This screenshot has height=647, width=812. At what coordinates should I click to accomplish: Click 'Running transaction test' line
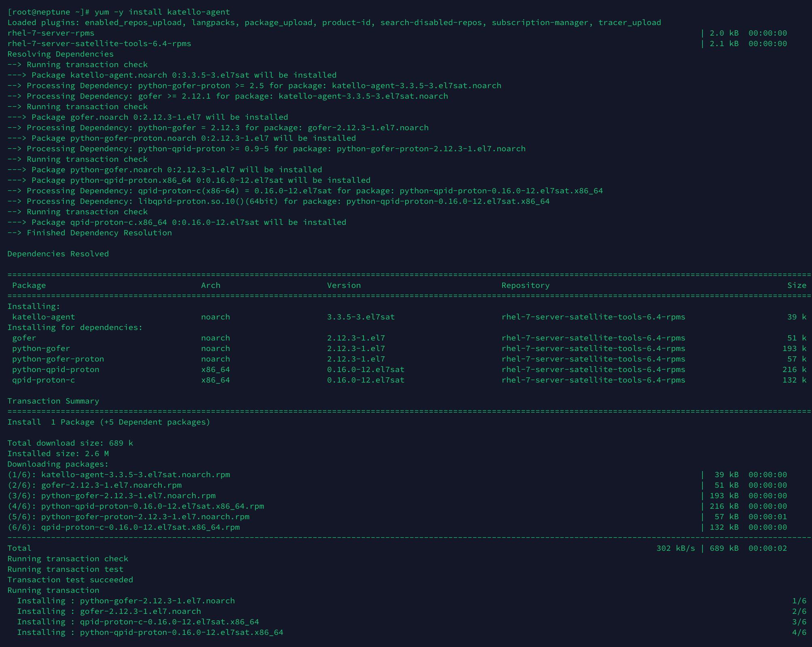point(66,569)
